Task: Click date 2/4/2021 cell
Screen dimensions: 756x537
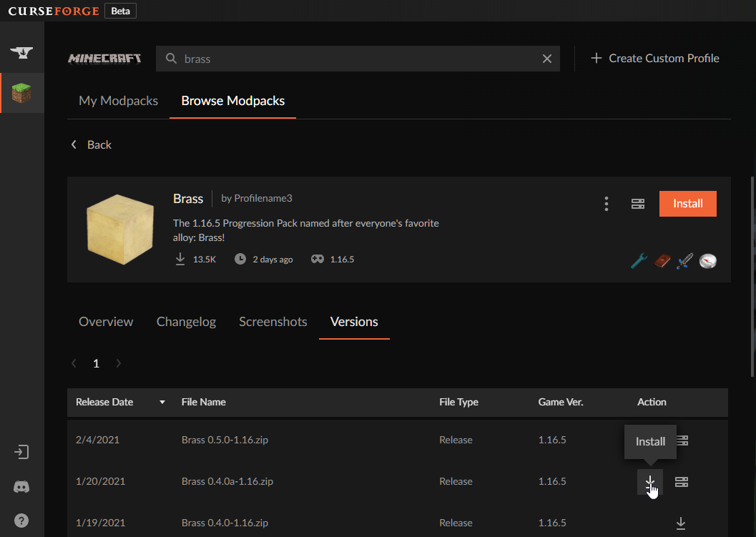Action: tap(97, 440)
